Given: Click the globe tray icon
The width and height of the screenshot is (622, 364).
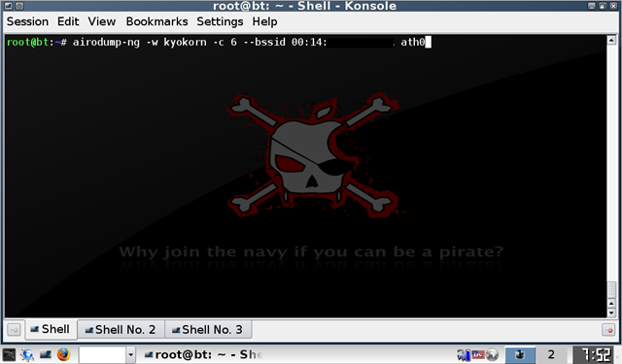Looking at the screenshot, I should click(x=492, y=354).
